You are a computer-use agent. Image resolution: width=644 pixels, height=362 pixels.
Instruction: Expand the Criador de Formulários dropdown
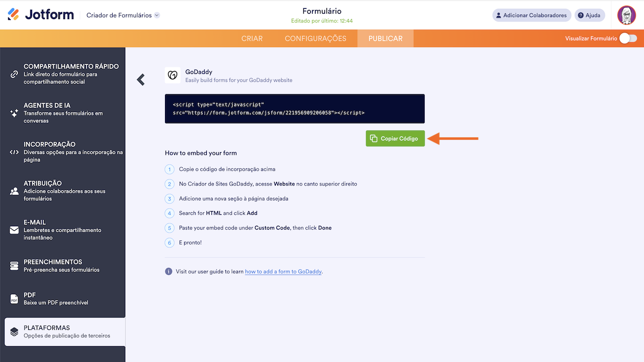click(x=157, y=15)
